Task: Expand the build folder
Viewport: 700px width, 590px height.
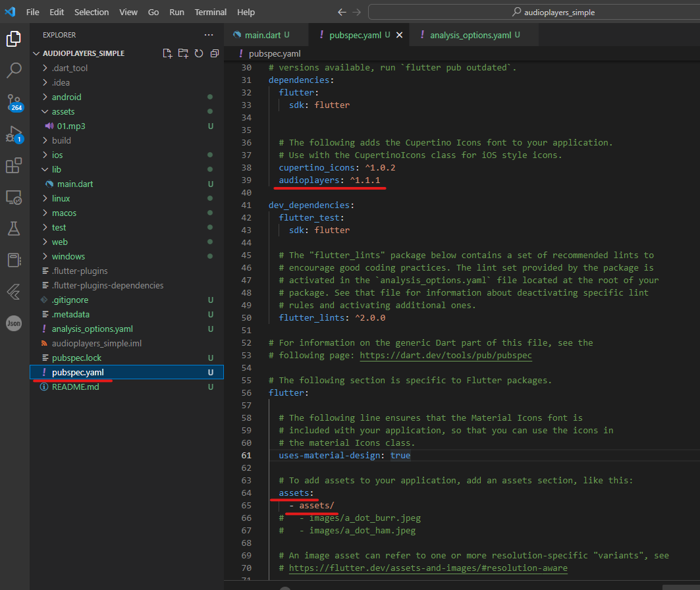Action: click(x=127, y=140)
